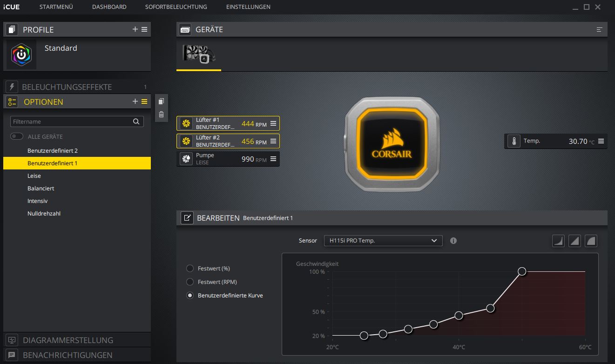Click the Standard profile name

[61, 48]
